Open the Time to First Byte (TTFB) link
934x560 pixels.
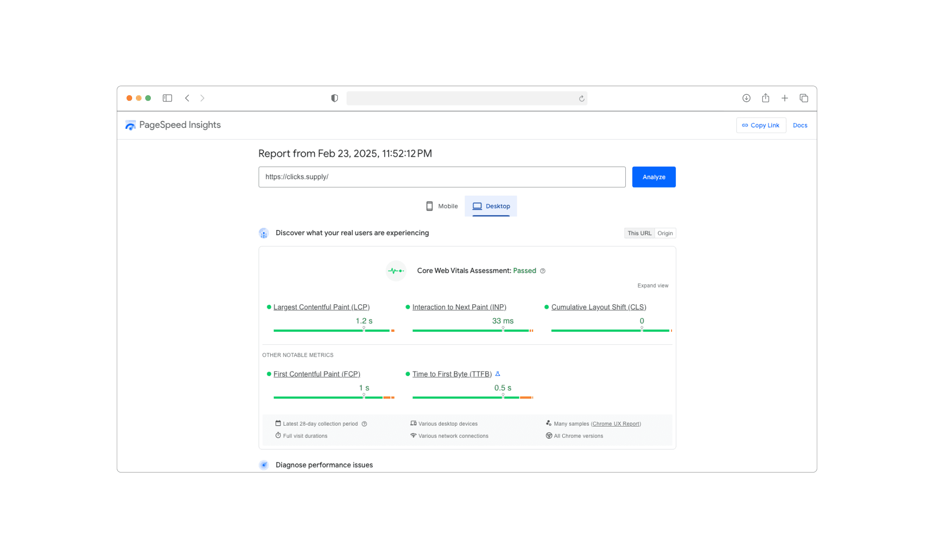pyautogui.click(x=452, y=374)
